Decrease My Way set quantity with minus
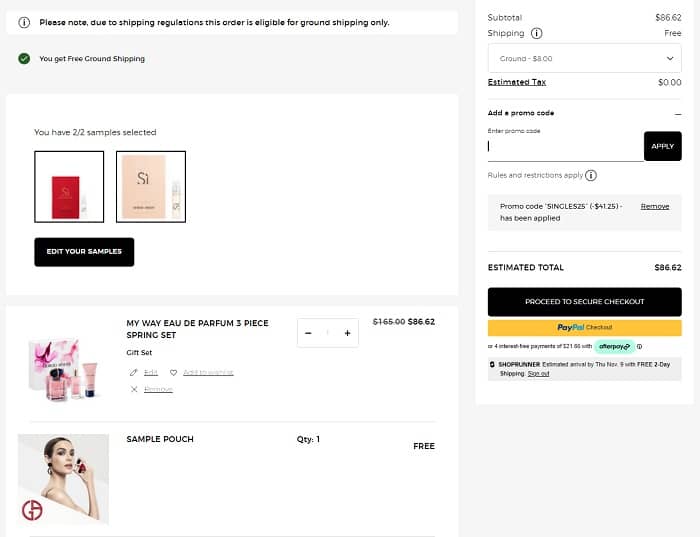This screenshot has width=700, height=537. [308, 333]
